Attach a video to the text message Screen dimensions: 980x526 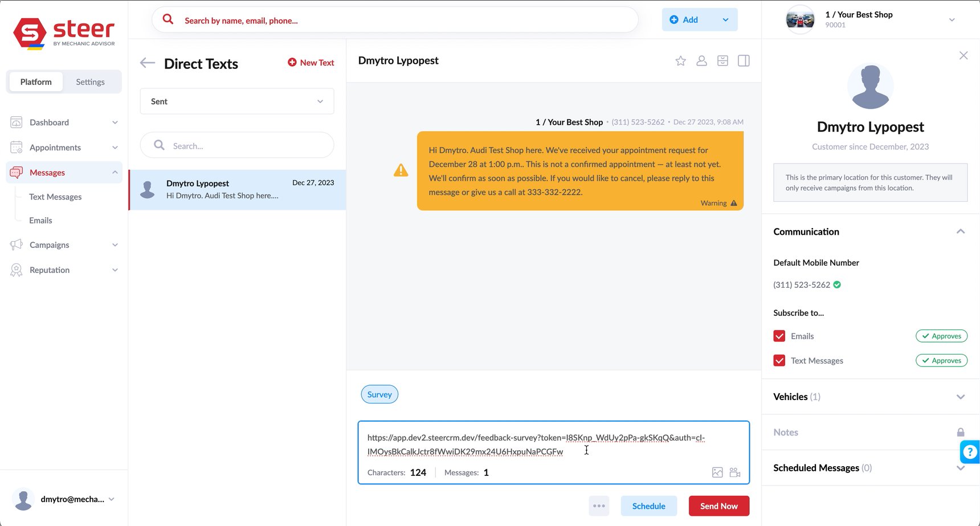tap(734, 472)
